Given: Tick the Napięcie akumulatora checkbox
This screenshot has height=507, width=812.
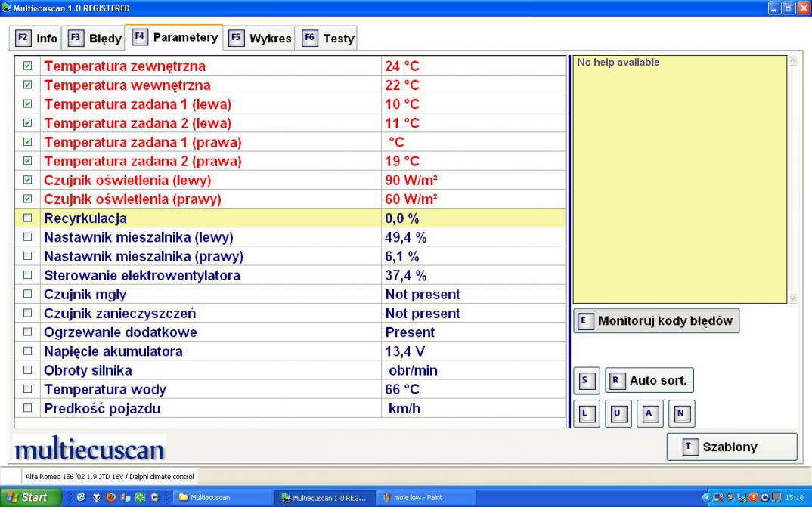Looking at the screenshot, I should [28, 351].
